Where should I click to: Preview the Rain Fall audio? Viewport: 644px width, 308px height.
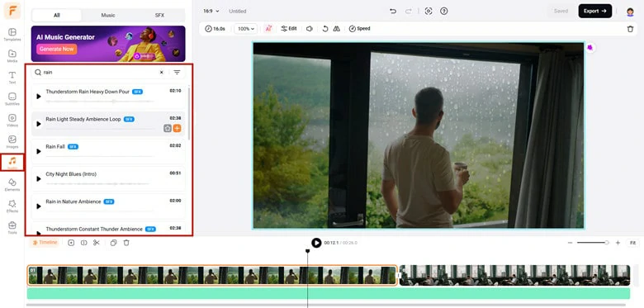point(39,151)
